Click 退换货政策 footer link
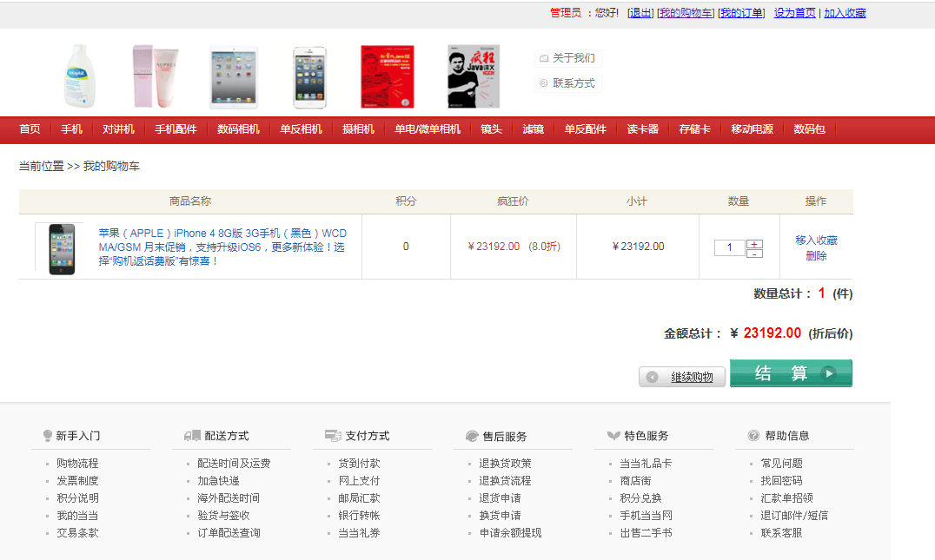 505,463
